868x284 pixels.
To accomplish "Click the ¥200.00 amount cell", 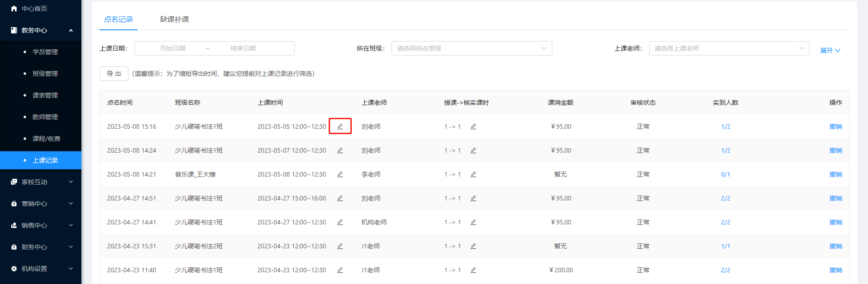I will pos(561,270).
